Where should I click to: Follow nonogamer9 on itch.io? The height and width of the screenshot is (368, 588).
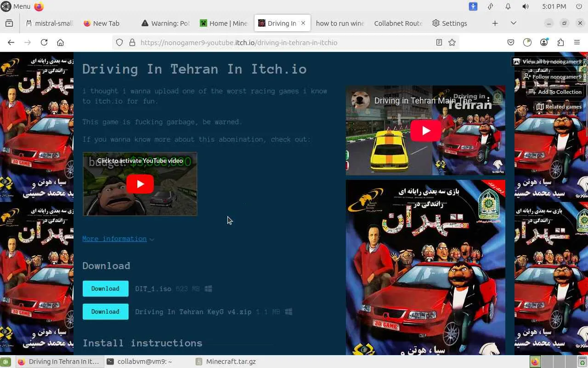[x=553, y=77]
